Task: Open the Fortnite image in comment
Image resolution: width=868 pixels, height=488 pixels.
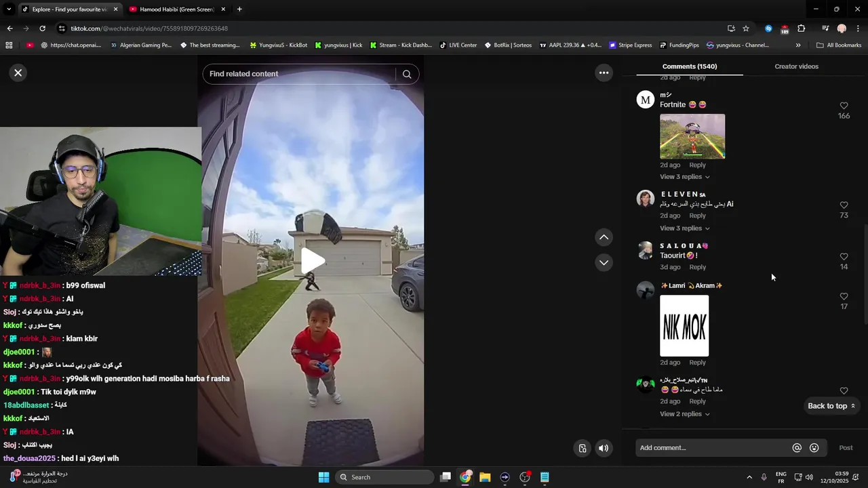Action: pyautogui.click(x=692, y=136)
